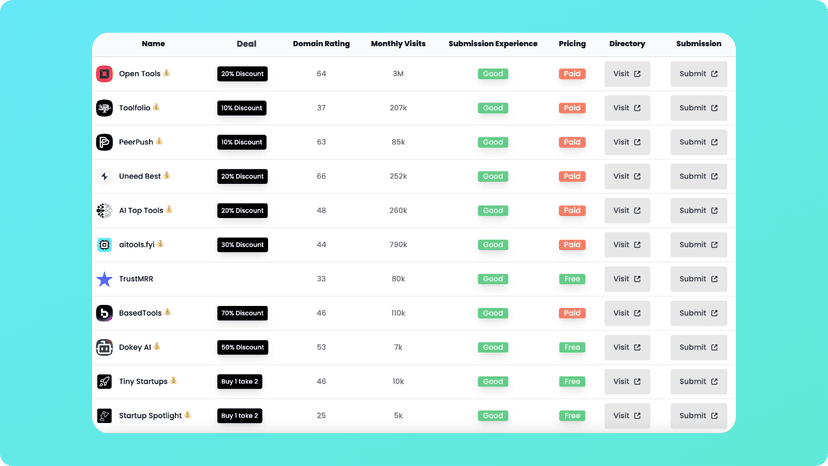Click the PeerPush logo icon
Screen dimensions: 828x466
(105, 142)
